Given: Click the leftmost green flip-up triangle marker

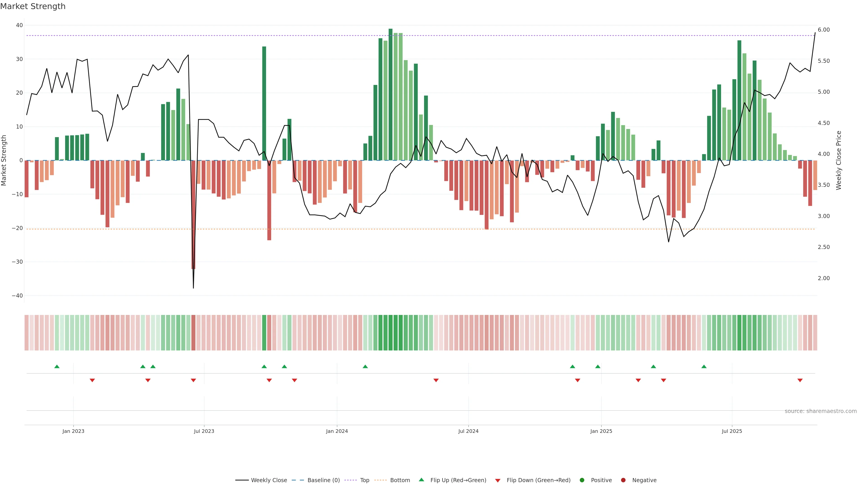Looking at the screenshot, I should click(57, 366).
